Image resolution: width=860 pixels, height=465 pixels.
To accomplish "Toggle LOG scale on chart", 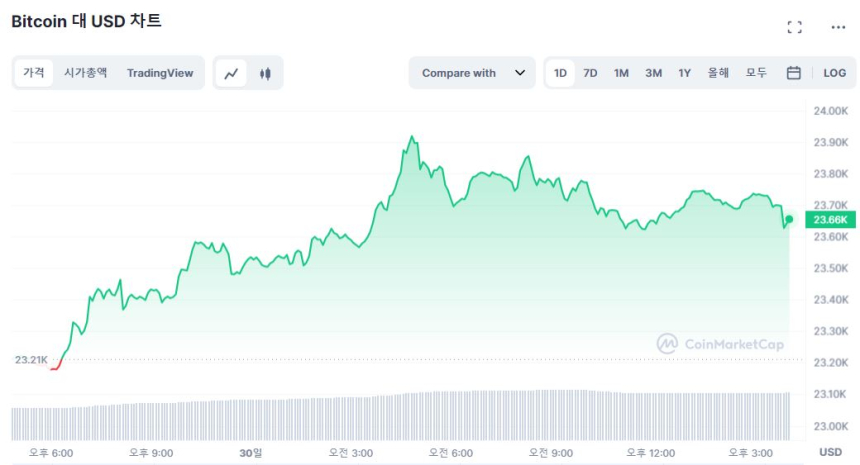I will (x=834, y=73).
